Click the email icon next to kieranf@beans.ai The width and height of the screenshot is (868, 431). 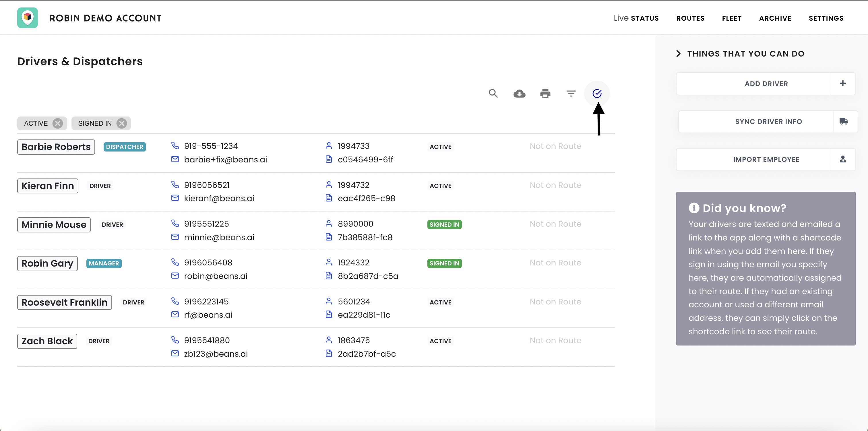point(175,198)
